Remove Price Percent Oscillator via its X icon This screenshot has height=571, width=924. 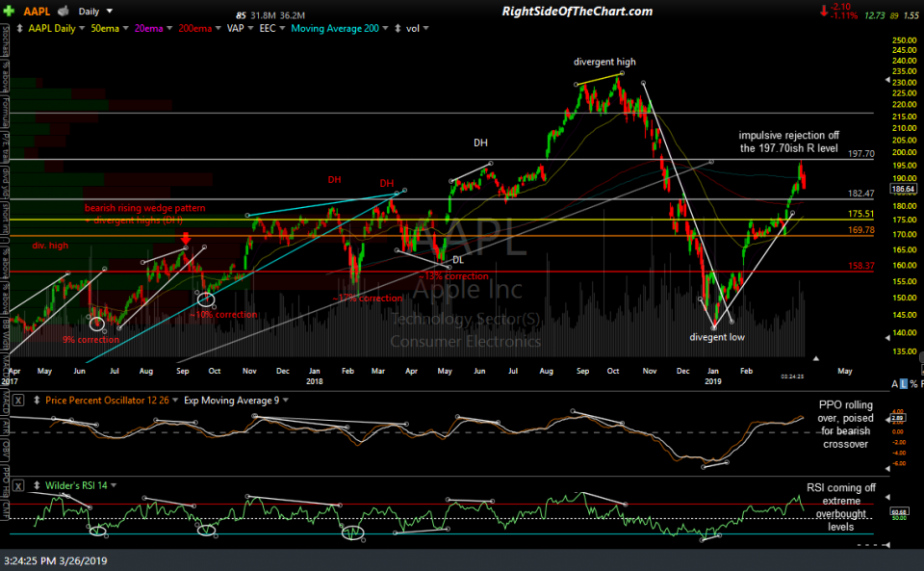point(19,399)
